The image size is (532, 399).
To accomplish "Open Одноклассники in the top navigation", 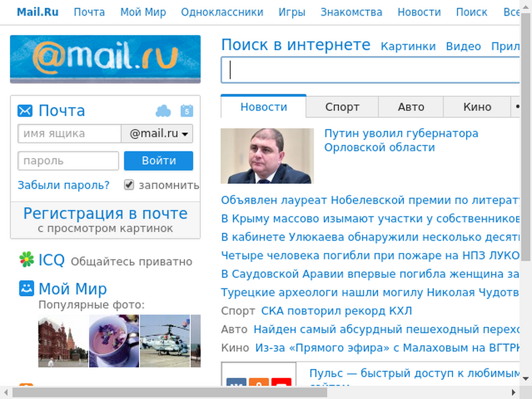I will tap(222, 12).
